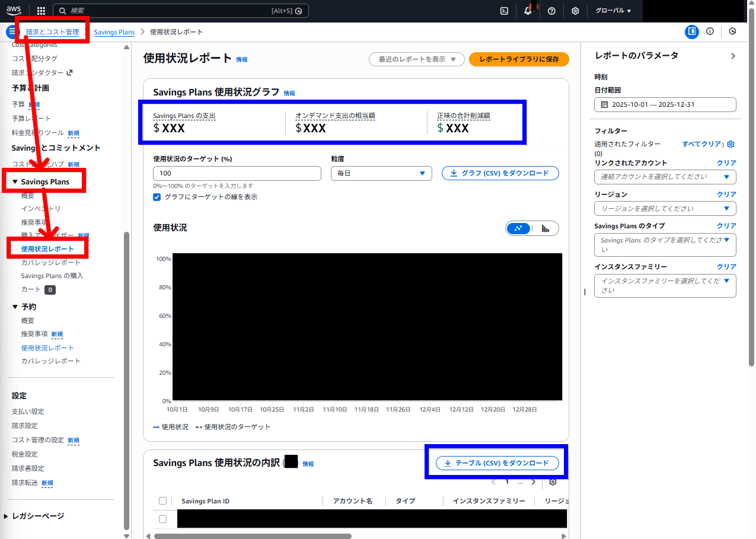Image resolution: width=756 pixels, height=539 pixels.
Task: Collapse the report parameters panel
Action: coord(733,56)
